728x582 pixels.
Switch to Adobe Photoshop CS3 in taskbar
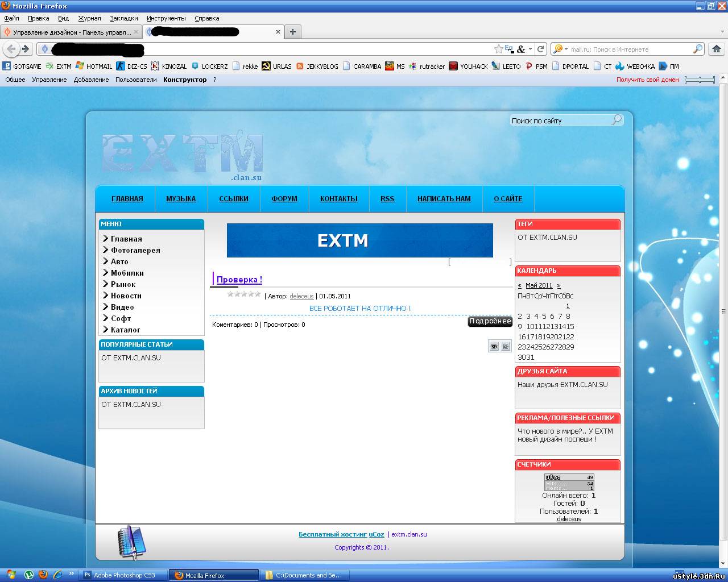[124, 575]
